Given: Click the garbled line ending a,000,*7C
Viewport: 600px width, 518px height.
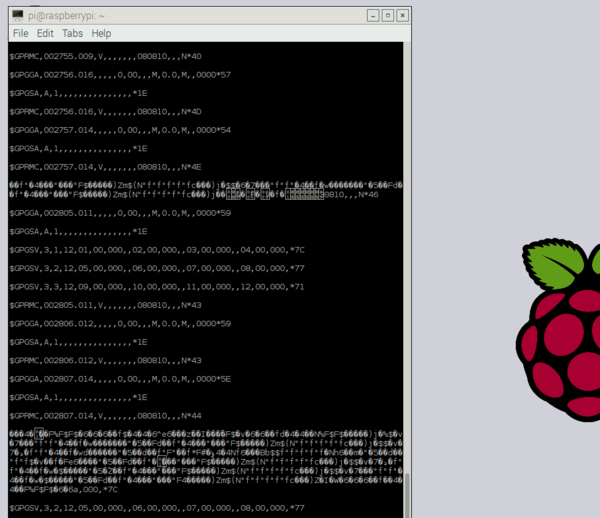Looking at the screenshot, I should point(64,490).
